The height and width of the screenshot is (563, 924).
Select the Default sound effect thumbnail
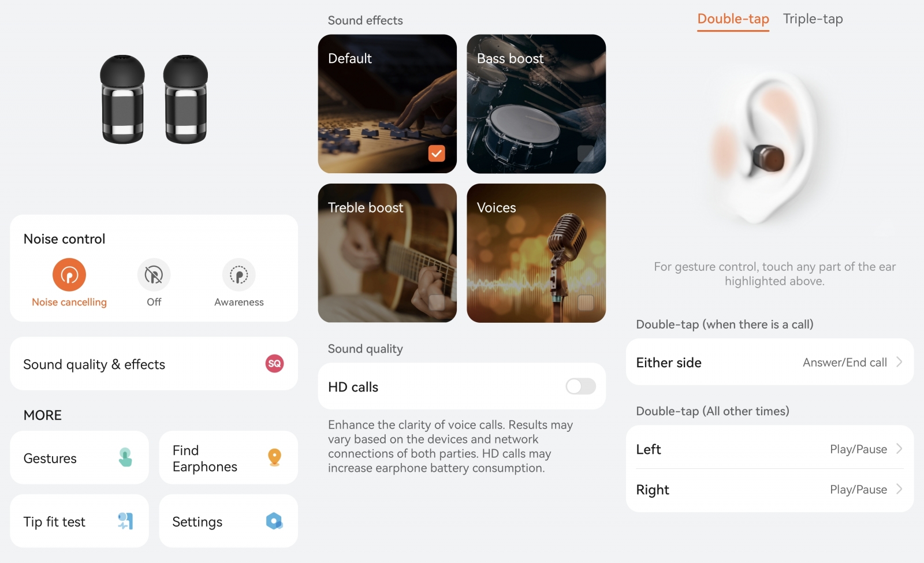[387, 104]
